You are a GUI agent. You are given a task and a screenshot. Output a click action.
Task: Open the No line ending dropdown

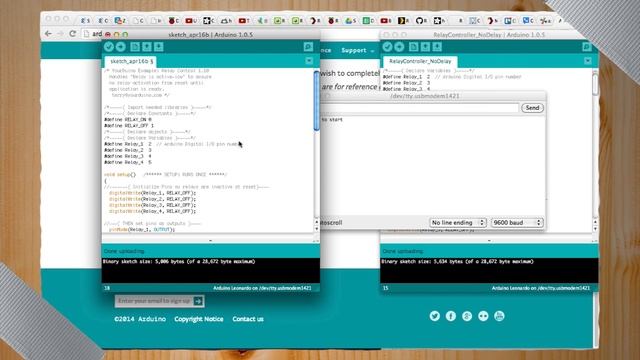coord(458,222)
